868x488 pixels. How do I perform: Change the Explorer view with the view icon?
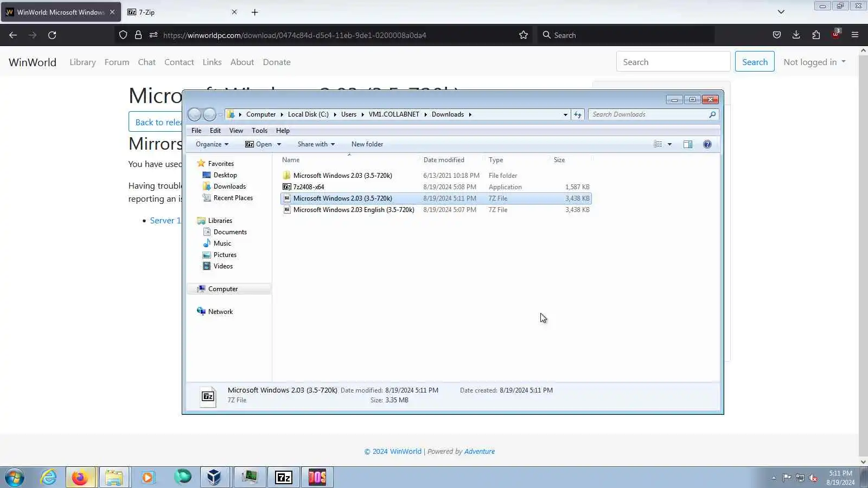pyautogui.click(x=658, y=144)
